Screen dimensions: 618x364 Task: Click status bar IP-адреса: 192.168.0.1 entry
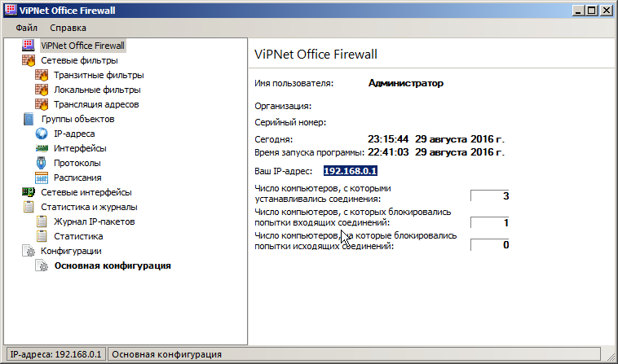pos(55,354)
